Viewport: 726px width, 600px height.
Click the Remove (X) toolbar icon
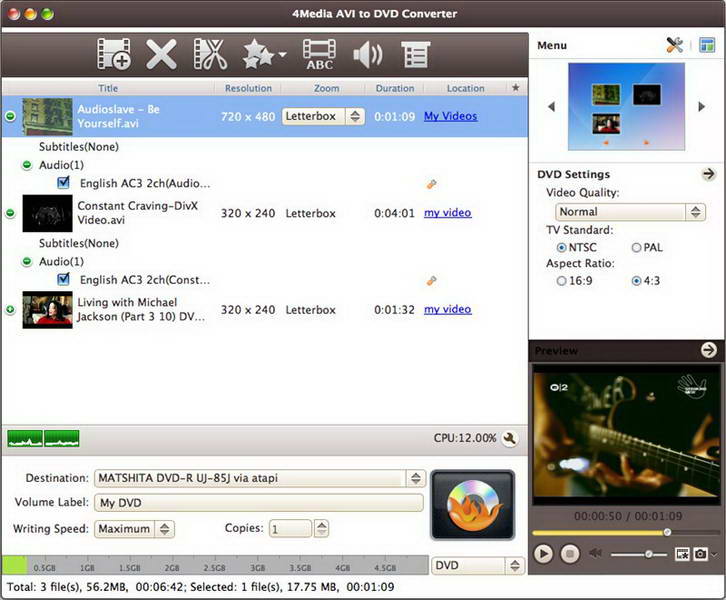pyautogui.click(x=161, y=53)
